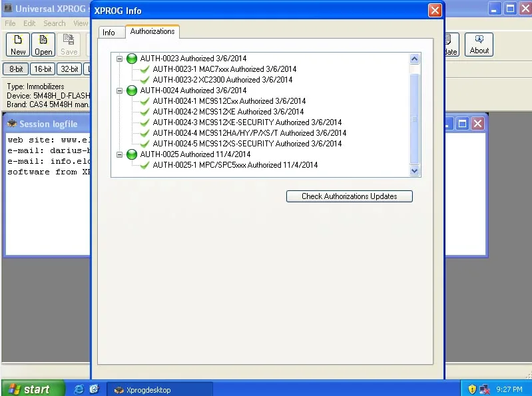Click the Open file toolbar button
Viewport: 532px width, 396px height.
tap(43, 45)
